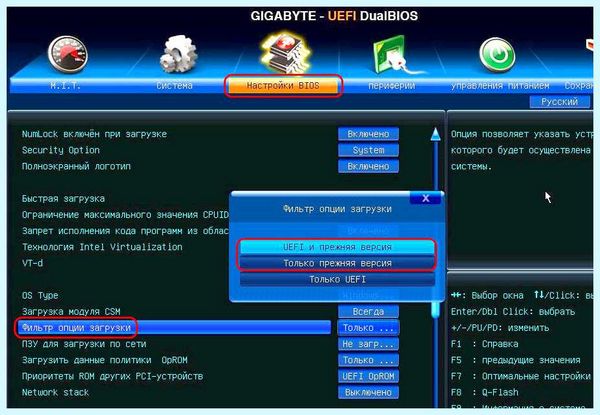Select Приоритеты ROM других PCI-устройств label
Viewport: 600px width, 415px height.
point(112,376)
